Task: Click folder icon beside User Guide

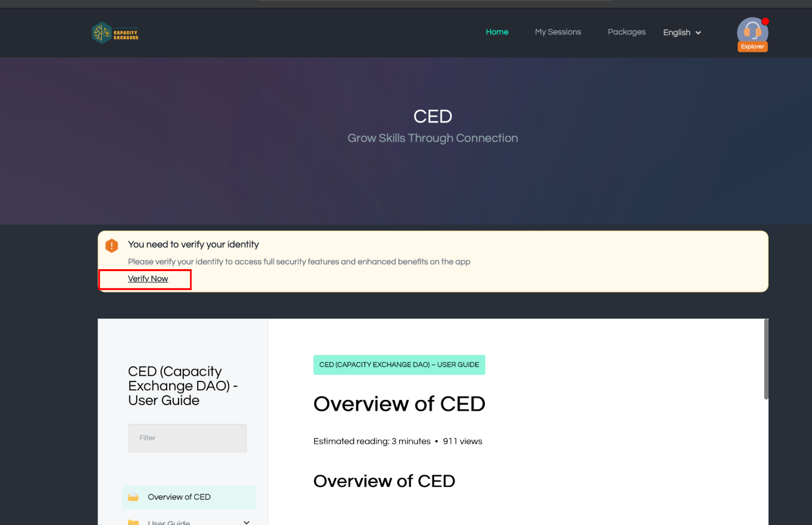Action: click(133, 522)
